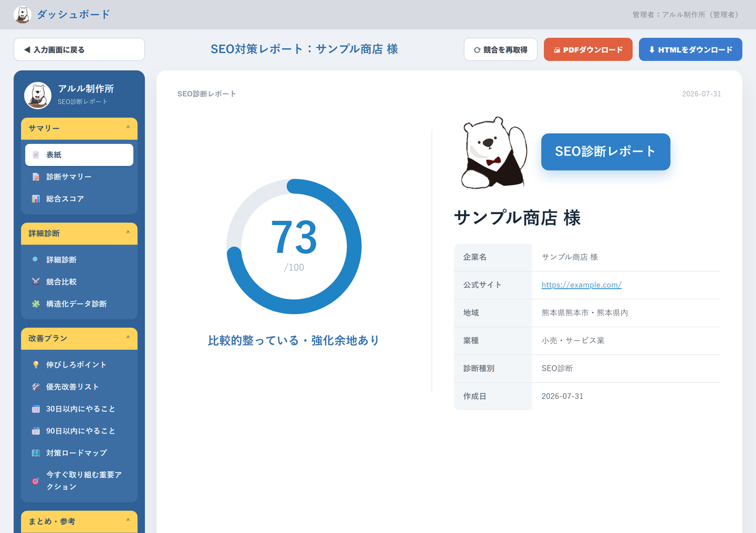Select 伸びしろポイント in sidebar

[79, 365]
